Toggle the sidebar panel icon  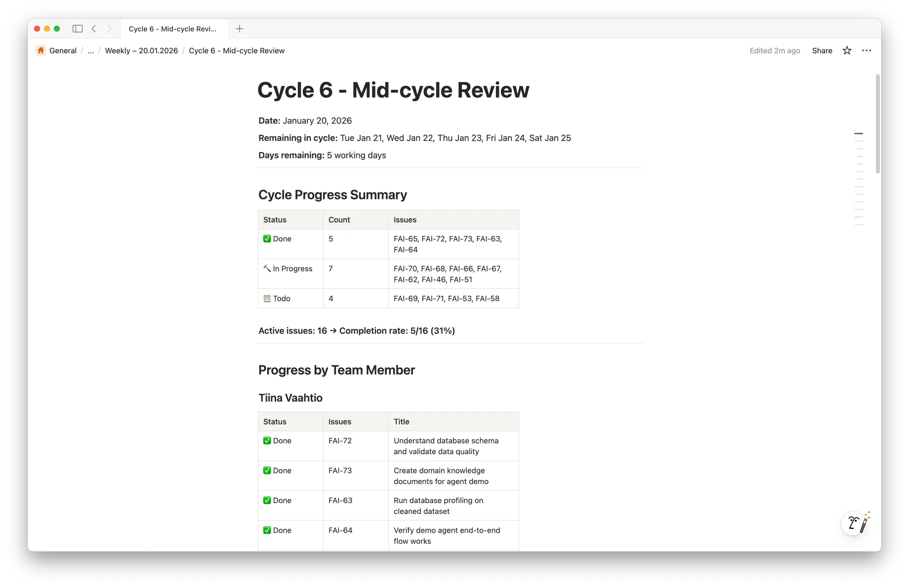[x=78, y=29]
